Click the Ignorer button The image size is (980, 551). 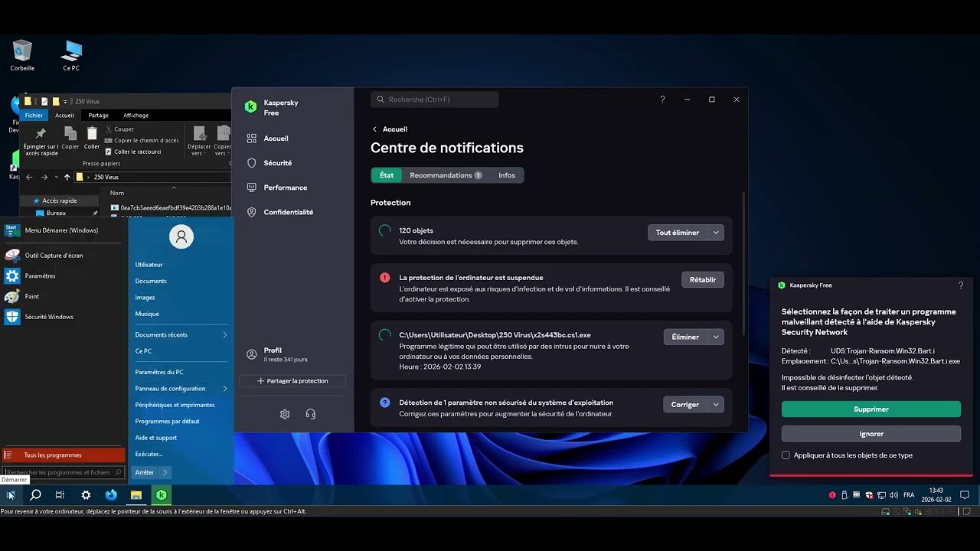tap(871, 434)
